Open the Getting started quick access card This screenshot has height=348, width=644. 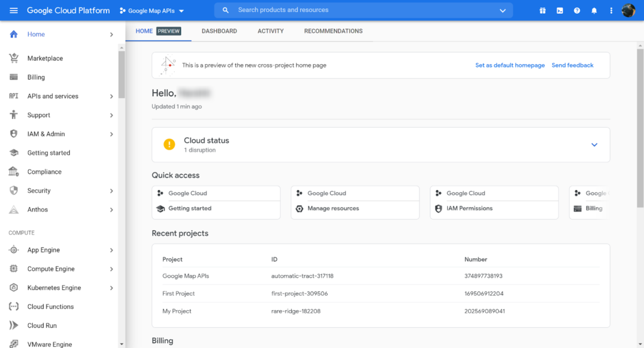tap(216, 202)
